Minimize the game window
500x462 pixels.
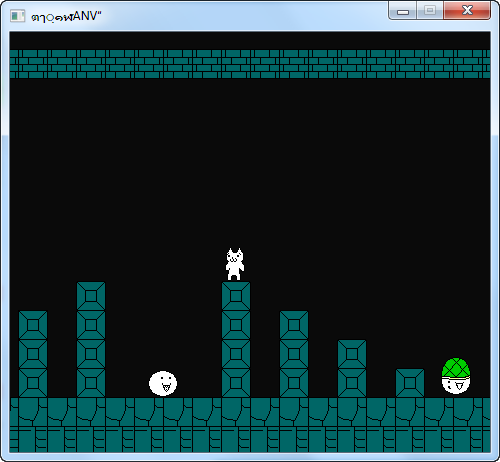pyautogui.click(x=403, y=11)
